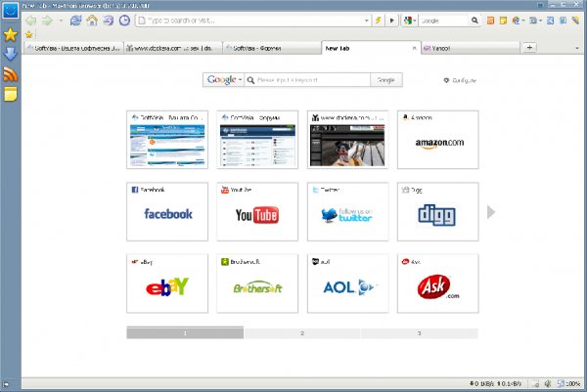The image size is (587, 392).
Task: Switch to the first SoftVisia tab
Action: pyautogui.click(x=73, y=48)
